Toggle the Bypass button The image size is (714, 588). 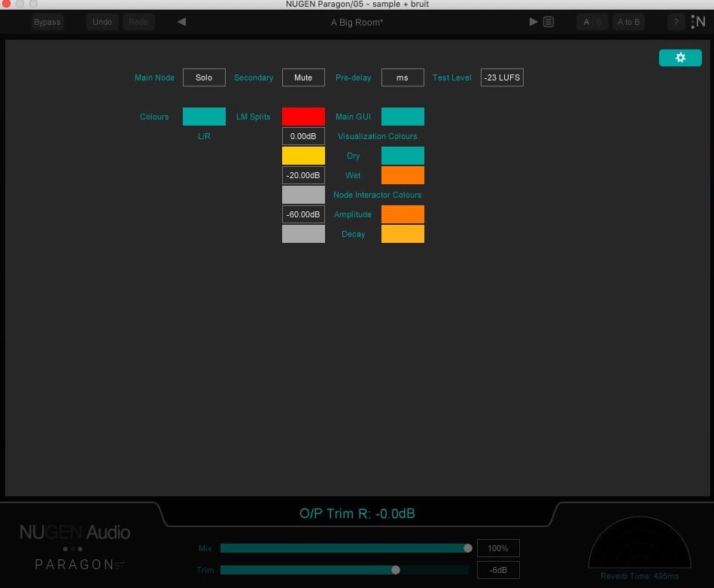click(x=47, y=22)
